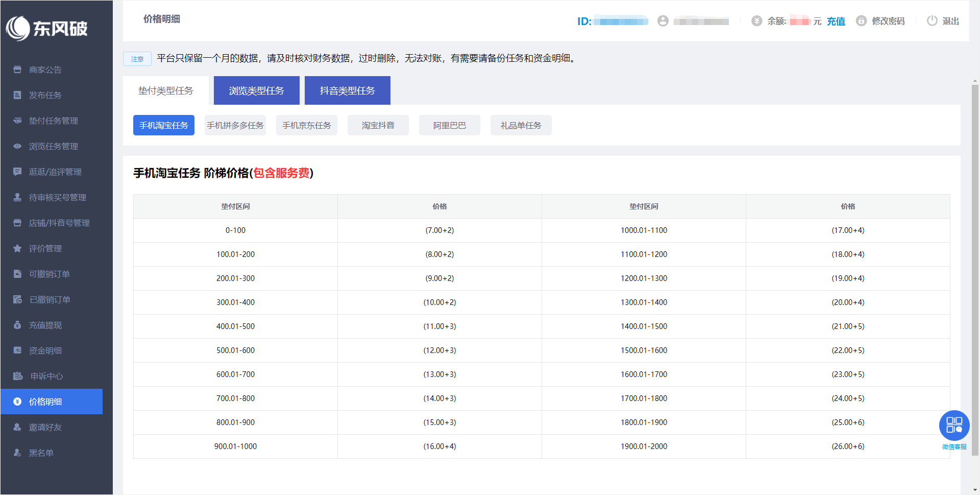This screenshot has height=495, width=980.
Task: Select the 阿里巴巴 sub-tab
Action: (450, 125)
